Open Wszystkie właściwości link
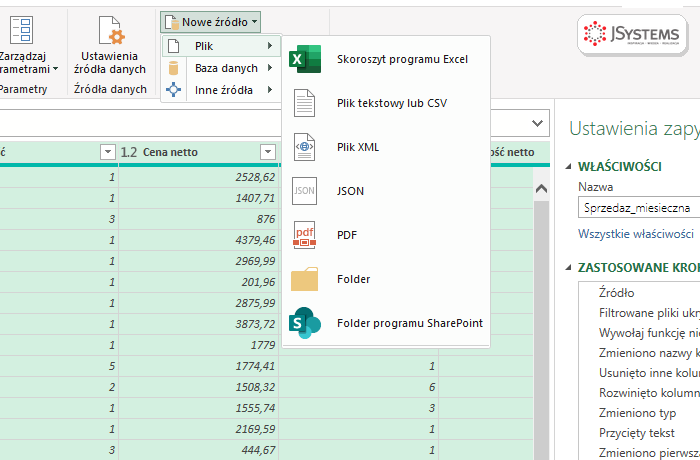This screenshot has width=700, height=460. [636, 234]
